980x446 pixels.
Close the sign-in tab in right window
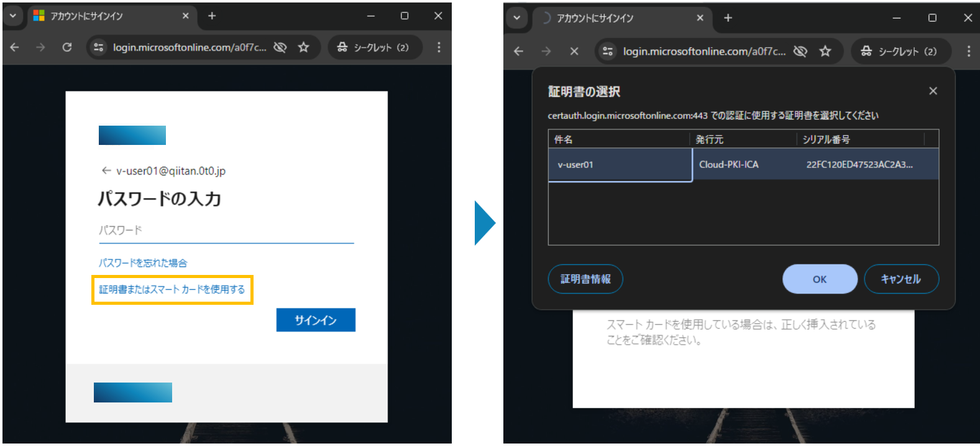pyautogui.click(x=700, y=18)
